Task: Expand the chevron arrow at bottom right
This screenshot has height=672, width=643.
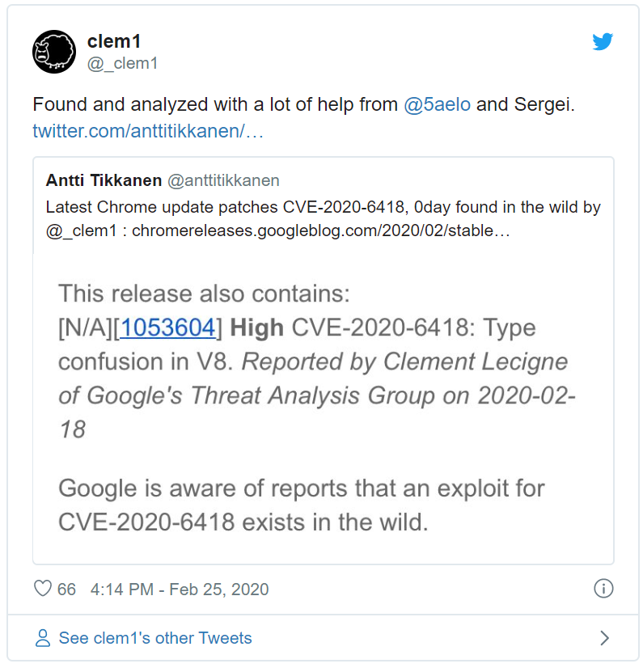Action: [x=604, y=638]
